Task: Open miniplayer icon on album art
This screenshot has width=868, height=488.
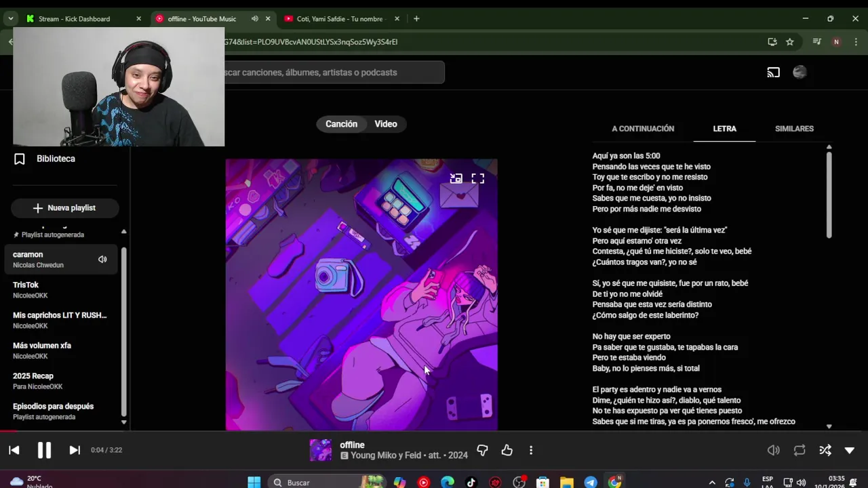Action: pyautogui.click(x=456, y=179)
